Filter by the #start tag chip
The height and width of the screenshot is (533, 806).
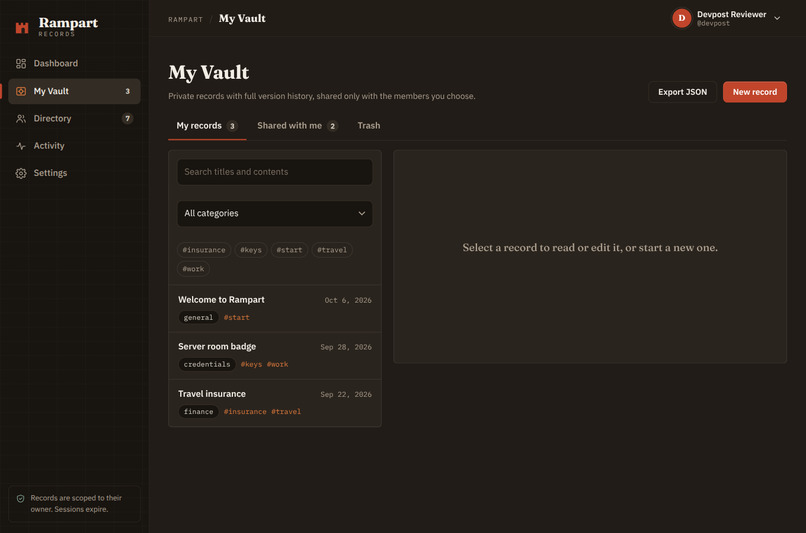[289, 250]
